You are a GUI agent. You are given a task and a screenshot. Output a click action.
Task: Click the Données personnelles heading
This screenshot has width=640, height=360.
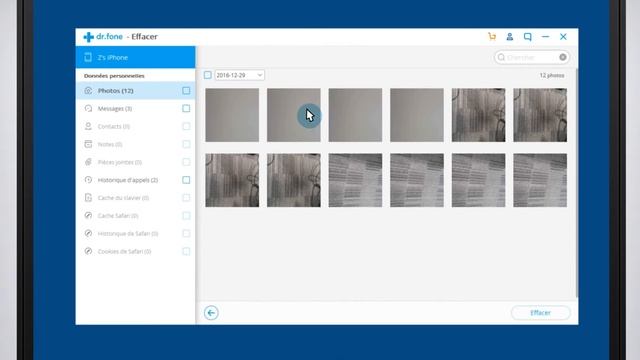(x=114, y=76)
